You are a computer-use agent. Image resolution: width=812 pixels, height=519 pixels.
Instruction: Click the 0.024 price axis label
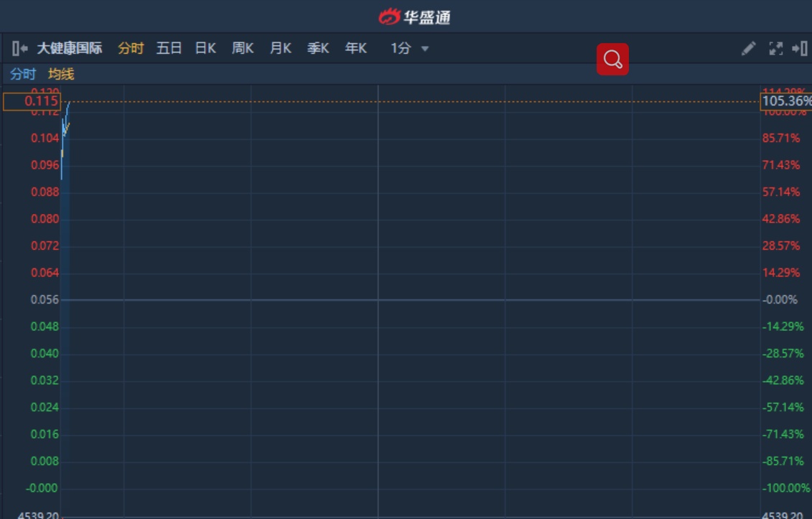coord(45,408)
